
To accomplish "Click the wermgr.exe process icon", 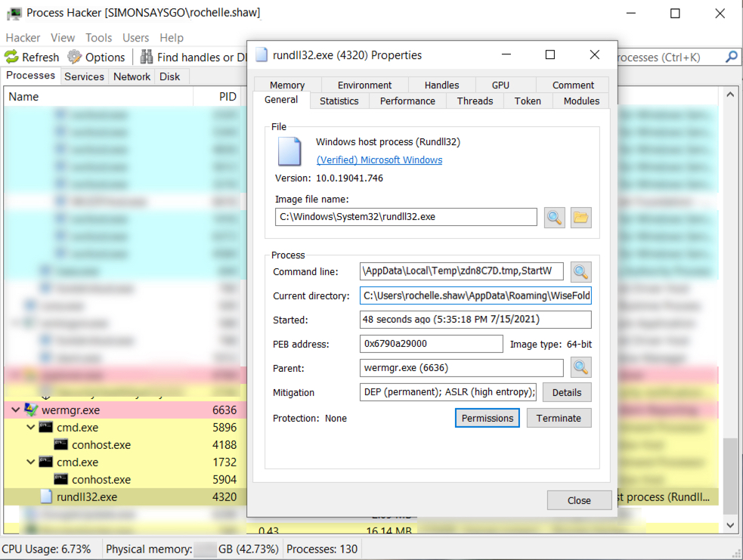I will click(x=31, y=410).
